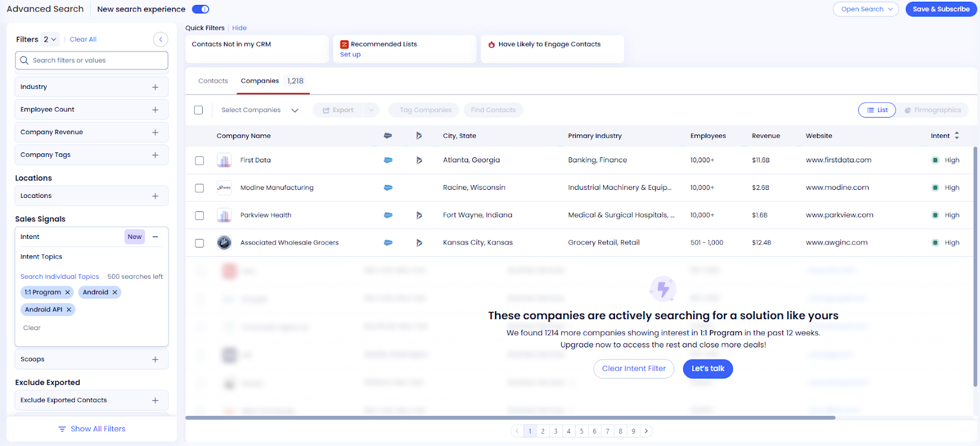
Task: Open the First Data company logo
Action: click(224, 161)
